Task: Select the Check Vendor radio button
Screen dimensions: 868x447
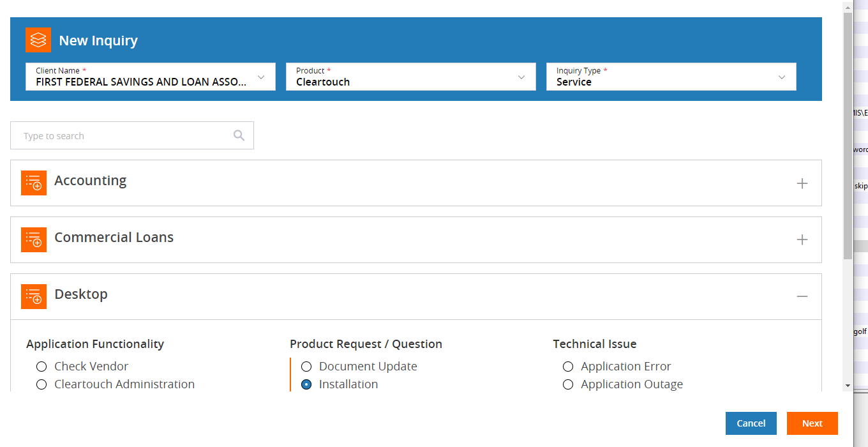Action: tap(41, 367)
